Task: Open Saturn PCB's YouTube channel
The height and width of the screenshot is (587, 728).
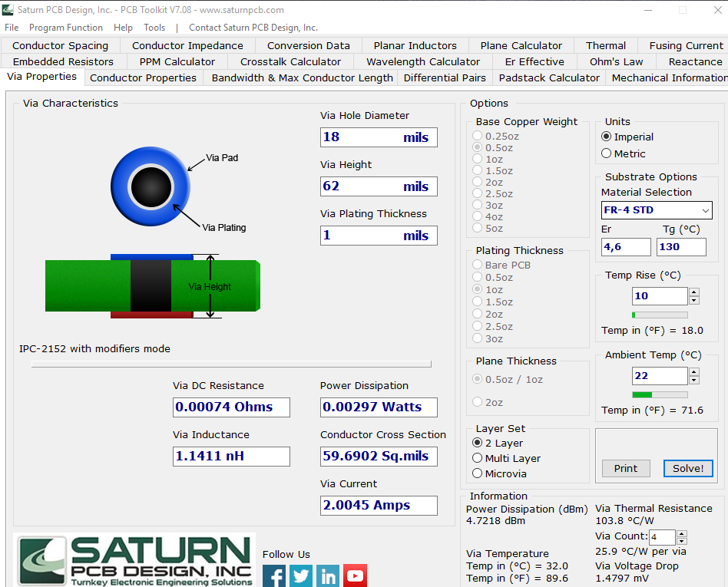Action: [355, 575]
